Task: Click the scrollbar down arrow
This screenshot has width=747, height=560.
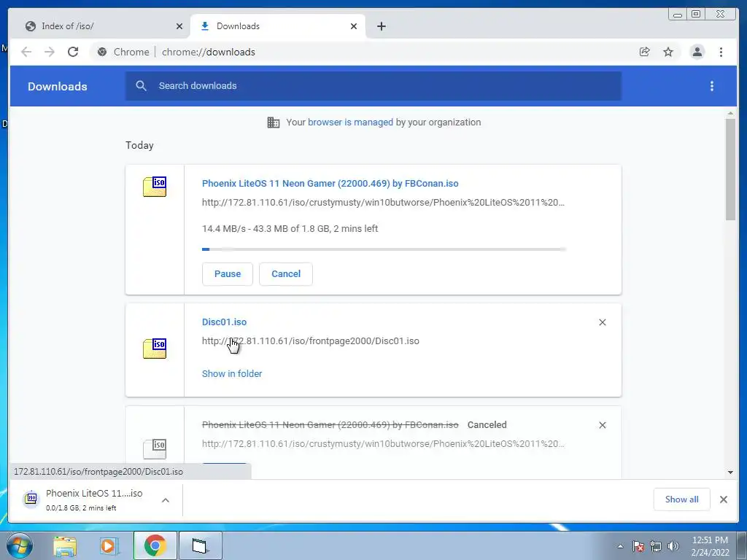Action: tap(730, 472)
